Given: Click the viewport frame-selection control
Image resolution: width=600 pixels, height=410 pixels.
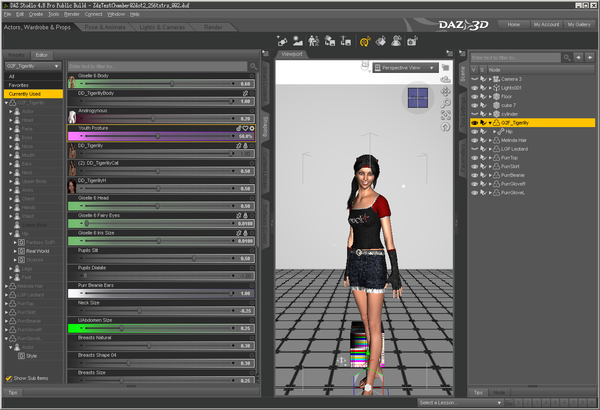Looking at the screenshot, I should click(x=445, y=115).
